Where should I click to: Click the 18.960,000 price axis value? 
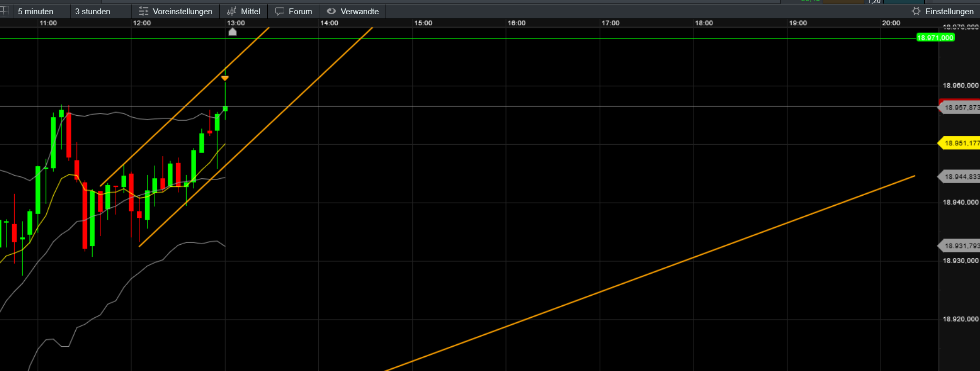(x=961, y=85)
